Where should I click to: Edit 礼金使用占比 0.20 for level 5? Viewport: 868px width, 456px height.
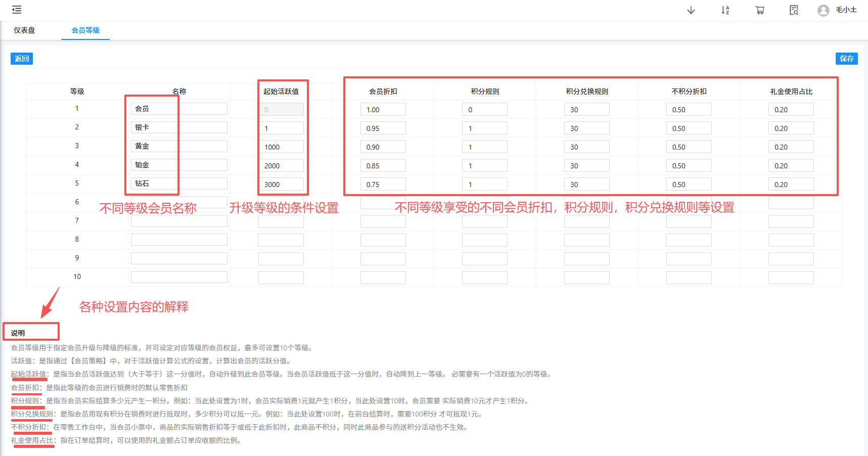coord(791,184)
